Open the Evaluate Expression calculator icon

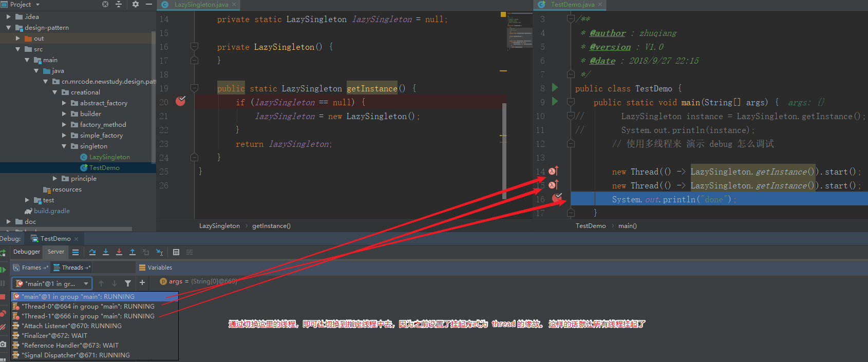point(176,252)
